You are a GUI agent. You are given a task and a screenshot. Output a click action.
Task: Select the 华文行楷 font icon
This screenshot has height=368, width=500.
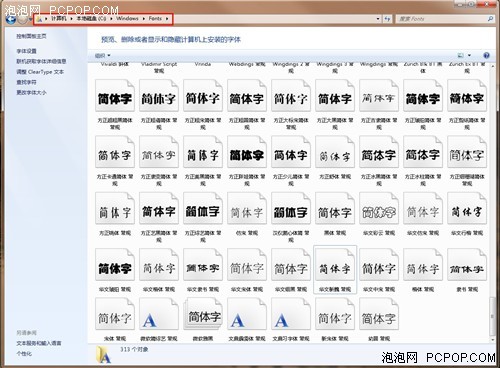coord(467,208)
